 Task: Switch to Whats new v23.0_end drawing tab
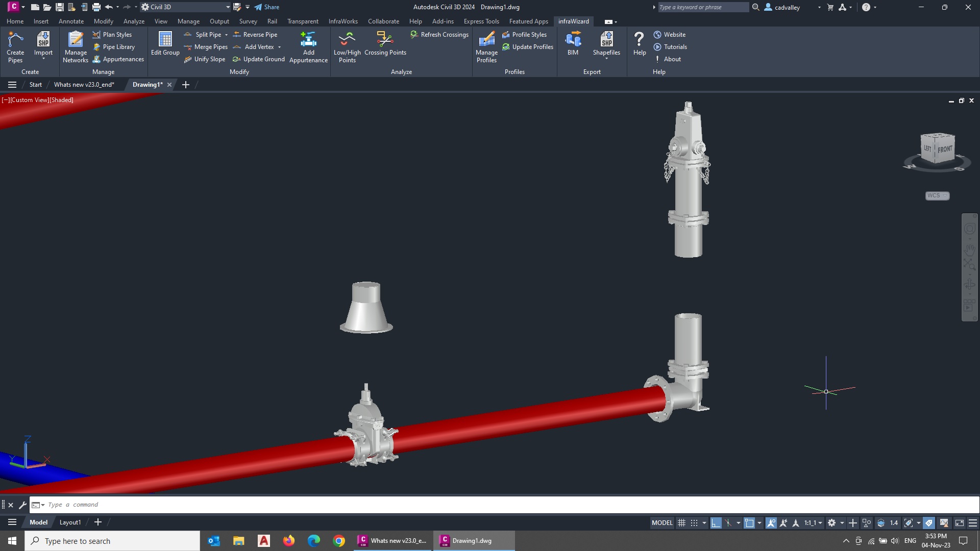tap(84, 85)
